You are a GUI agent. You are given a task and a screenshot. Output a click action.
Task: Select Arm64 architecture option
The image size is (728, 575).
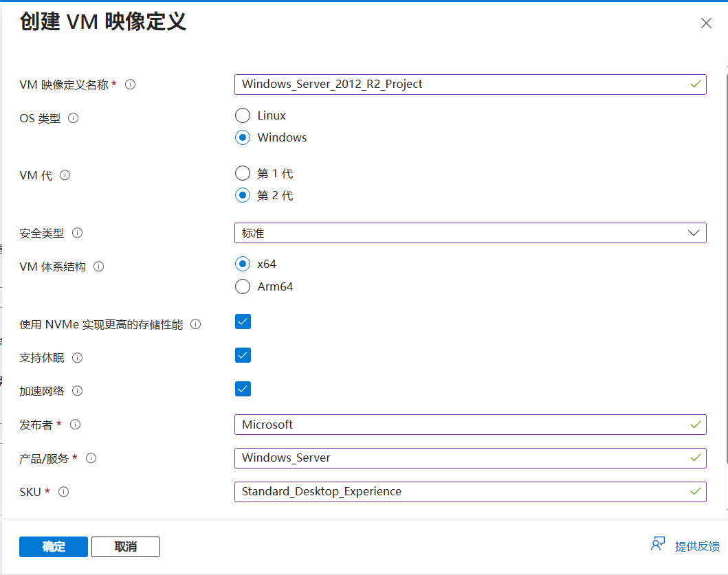[243, 286]
